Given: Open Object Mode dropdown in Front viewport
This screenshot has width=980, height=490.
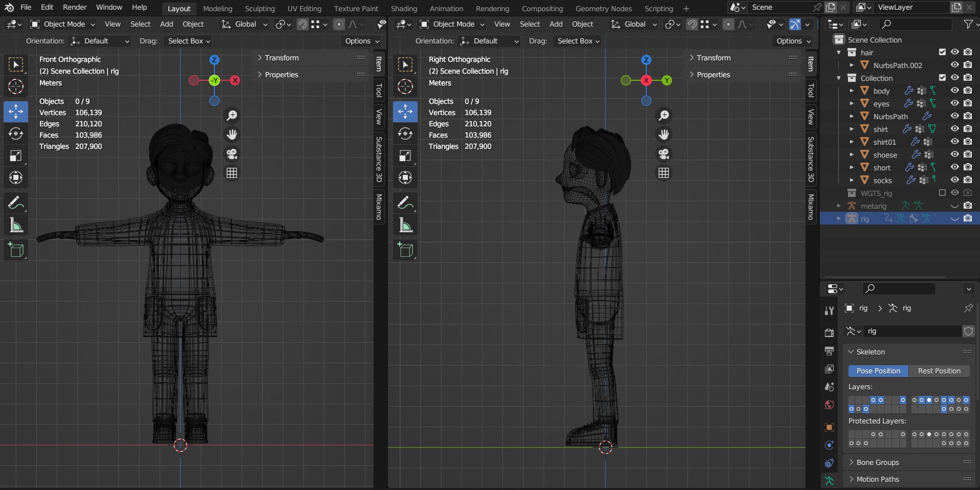Looking at the screenshot, I should tap(63, 24).
